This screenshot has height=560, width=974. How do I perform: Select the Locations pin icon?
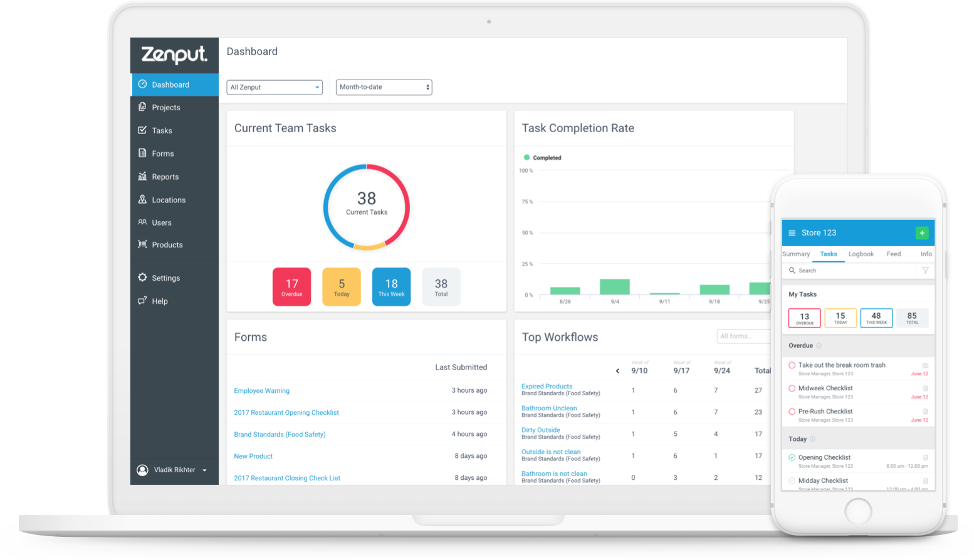click(142, 200)
